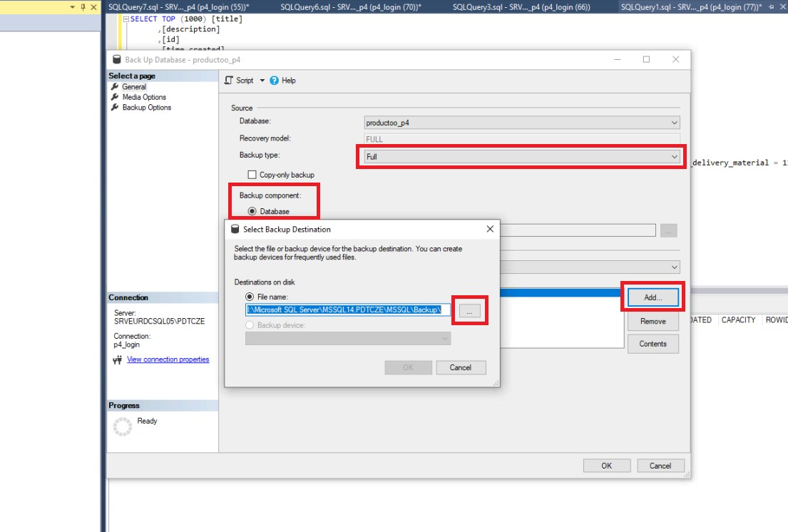Viewport: 788px width, 532px height.
Task: Open the Database dropdown list
Action: 674,123
